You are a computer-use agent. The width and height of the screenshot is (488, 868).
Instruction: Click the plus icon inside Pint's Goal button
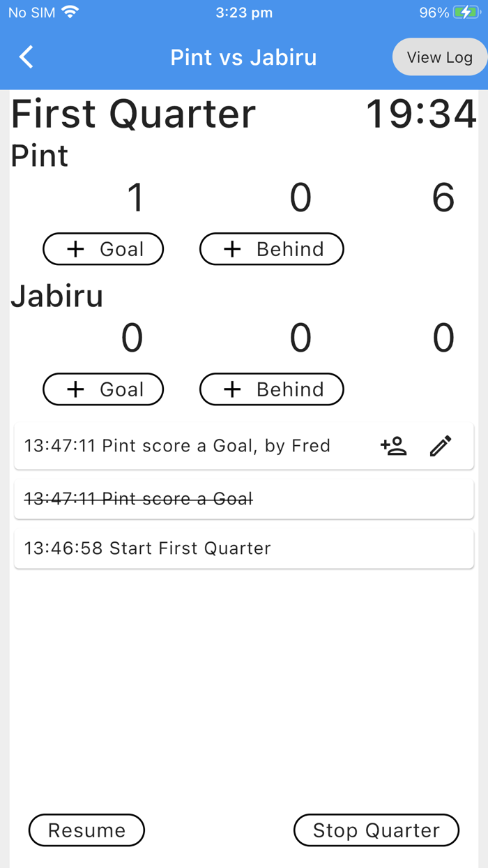tap(75, 248)
